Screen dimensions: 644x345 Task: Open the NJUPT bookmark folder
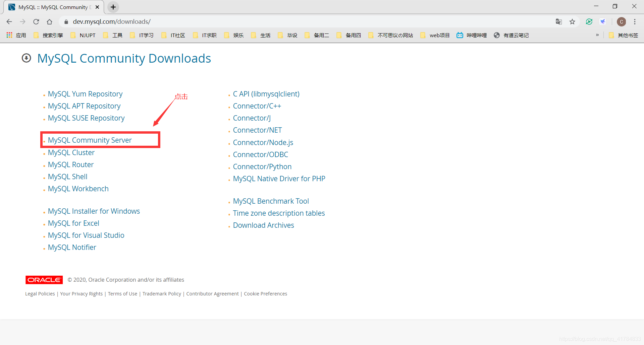point(83,35)
